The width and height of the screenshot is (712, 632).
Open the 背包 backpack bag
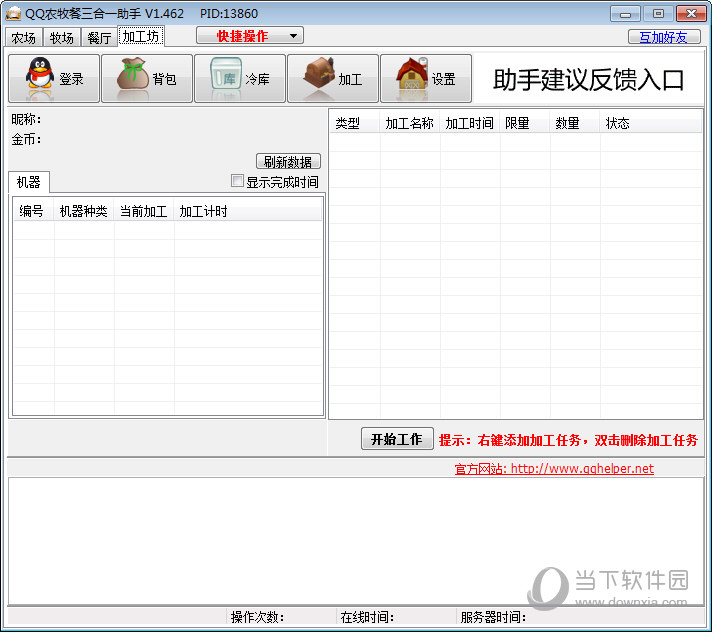tap(147, 79)
